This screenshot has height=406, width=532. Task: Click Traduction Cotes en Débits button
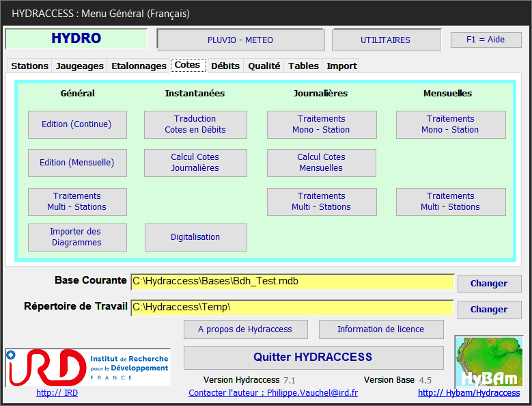[x=195, y=124]
